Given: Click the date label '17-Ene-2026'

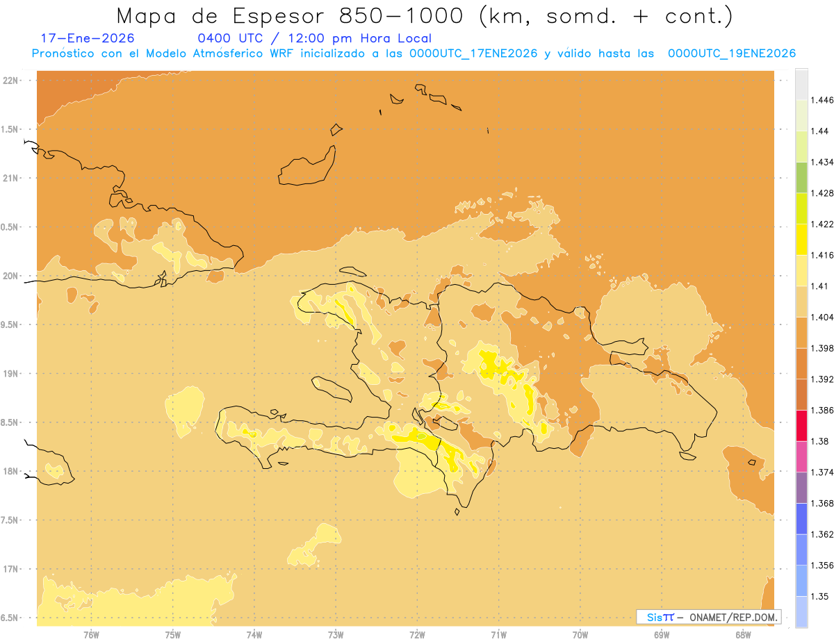Looking at the screenshot, I should coord(88,38).
